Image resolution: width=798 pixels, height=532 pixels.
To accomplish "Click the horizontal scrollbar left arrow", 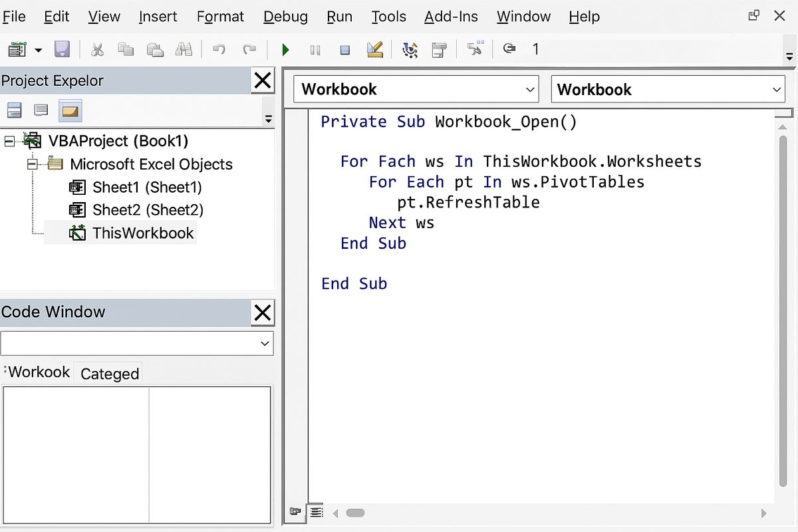I will pos(335,513).
